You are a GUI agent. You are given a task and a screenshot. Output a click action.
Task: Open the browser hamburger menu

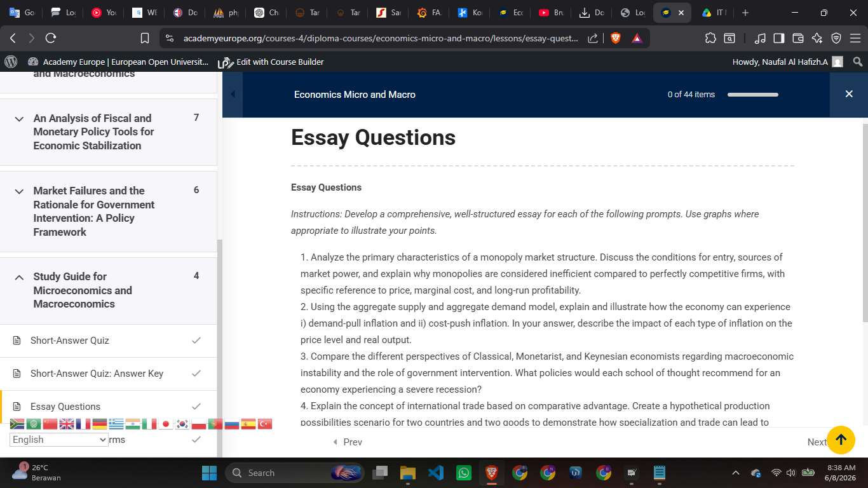pyautogui.click(x=855, y=38)
